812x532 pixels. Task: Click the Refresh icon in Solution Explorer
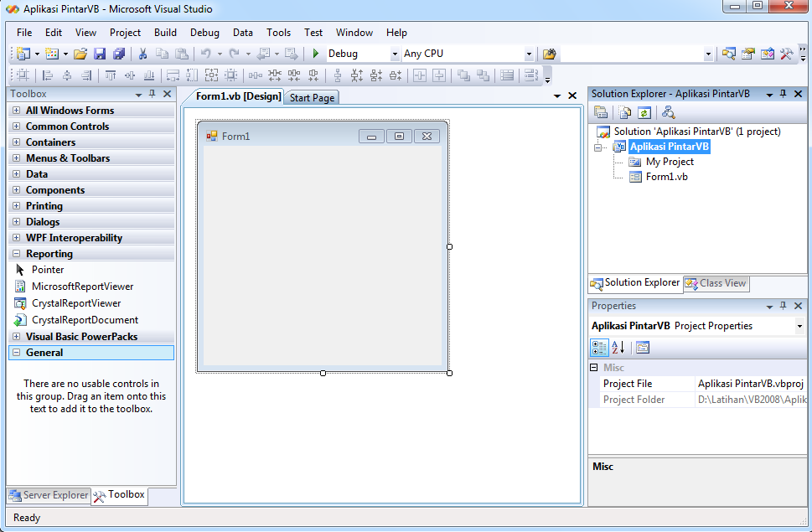pyautogui.click(x=644, y=113)
